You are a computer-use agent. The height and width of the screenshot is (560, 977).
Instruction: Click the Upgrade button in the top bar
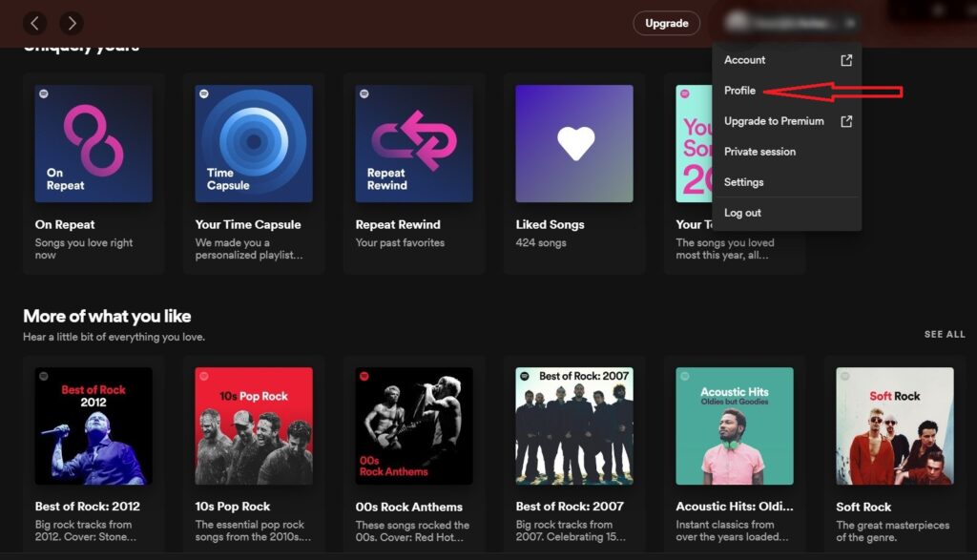tap(666, 24)
